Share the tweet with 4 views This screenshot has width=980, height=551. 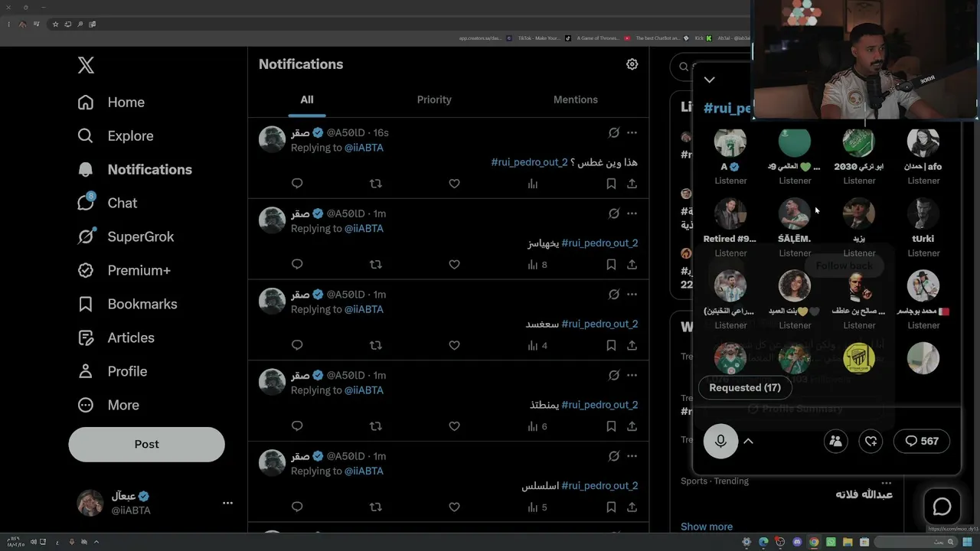pos(632,346)
